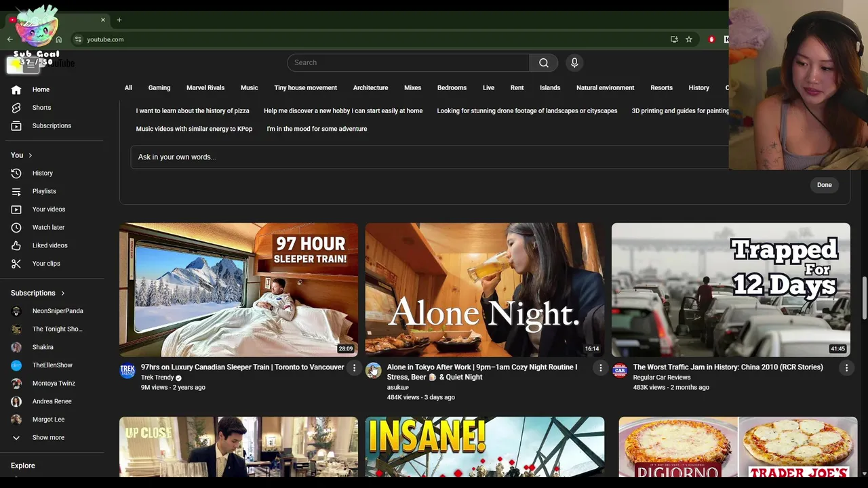Open History clock icon in sidebar
Viewport: 868px width, 488px height.
coord(16,174)
